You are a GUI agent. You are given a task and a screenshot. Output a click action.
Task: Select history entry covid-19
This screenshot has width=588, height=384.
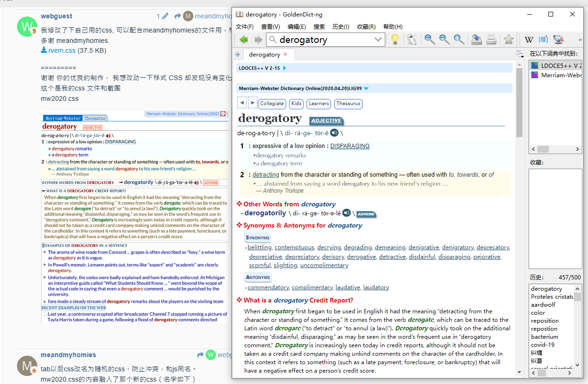(543, 345)
